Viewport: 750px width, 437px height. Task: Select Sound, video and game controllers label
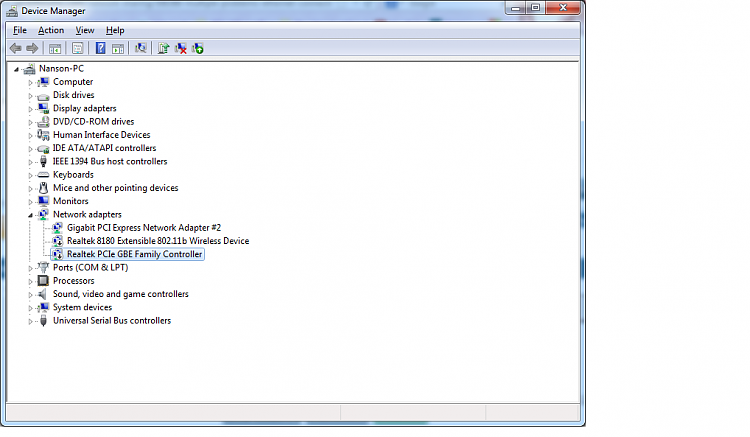[x=121, y=294]
